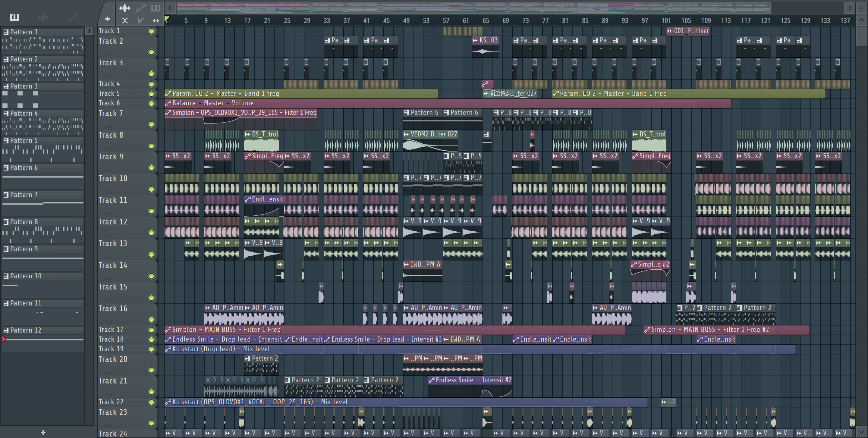The image size is (868, 438).
Task: Click bar 101 on the timeline ruler
Action: (666, 20)
